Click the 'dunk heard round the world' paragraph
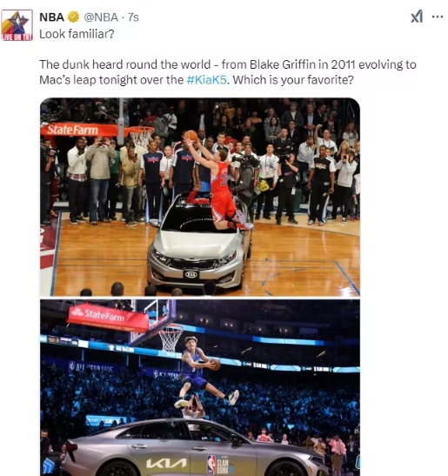The image size is (448, 476). 228,72
